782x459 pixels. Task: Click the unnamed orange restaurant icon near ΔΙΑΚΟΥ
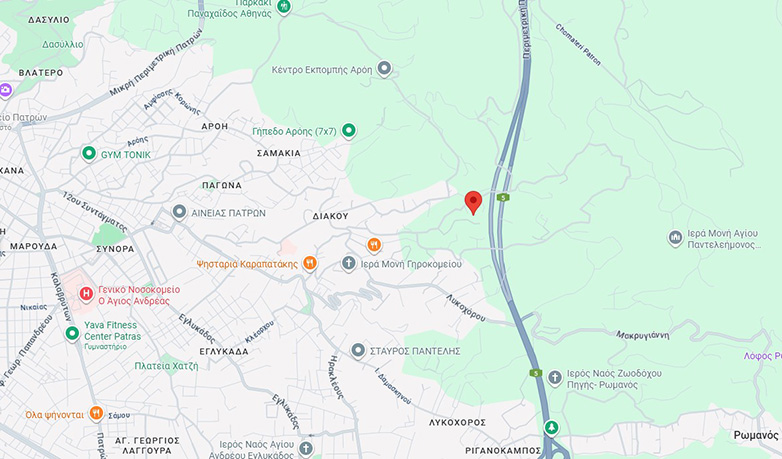point(374,245)
